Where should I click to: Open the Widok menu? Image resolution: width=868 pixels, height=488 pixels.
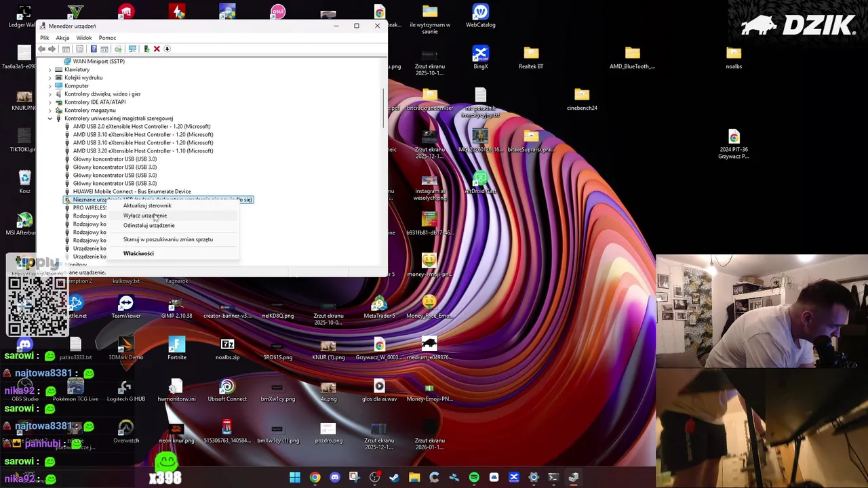pos(84,38)
